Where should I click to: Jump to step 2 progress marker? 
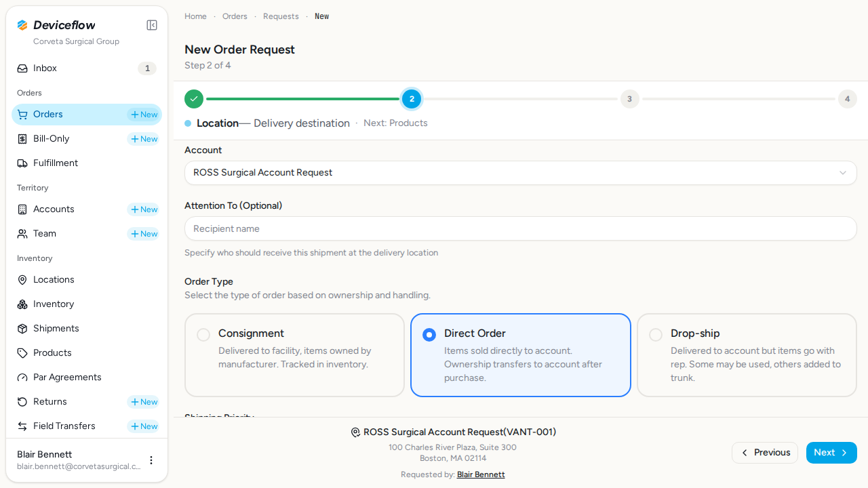click(x=412, y=99)
